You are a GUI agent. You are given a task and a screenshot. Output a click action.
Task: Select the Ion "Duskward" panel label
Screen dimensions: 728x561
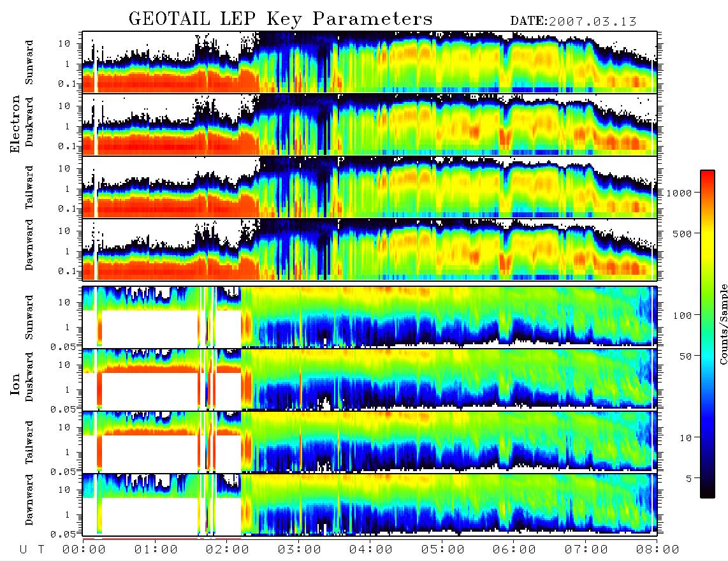(29, 377)
